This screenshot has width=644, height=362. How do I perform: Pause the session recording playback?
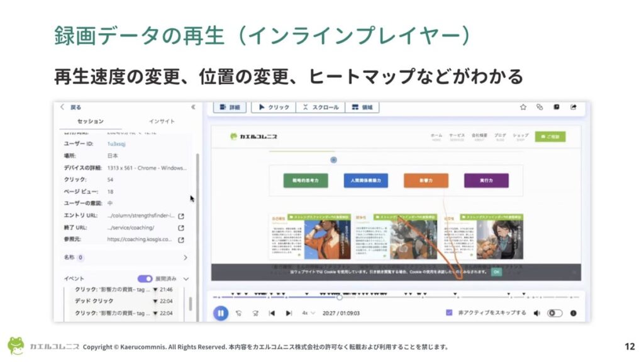[x=221, y=313]
